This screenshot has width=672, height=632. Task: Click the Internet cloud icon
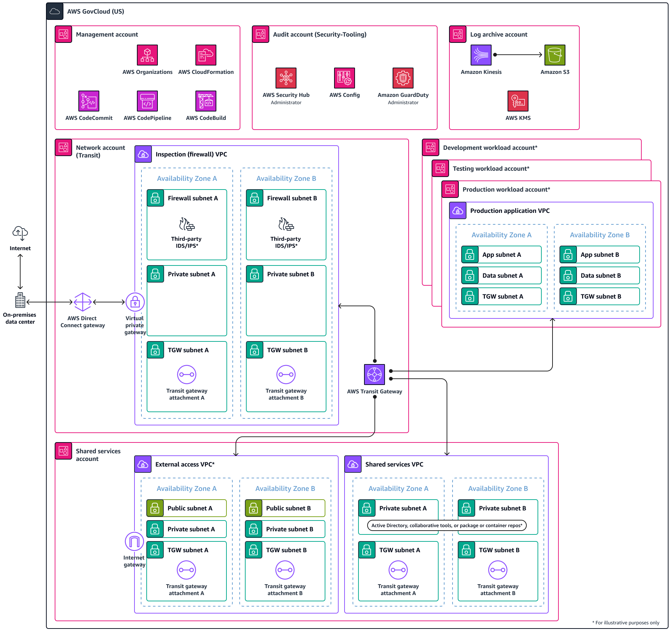pyautogui.click(x=20, y=233)
